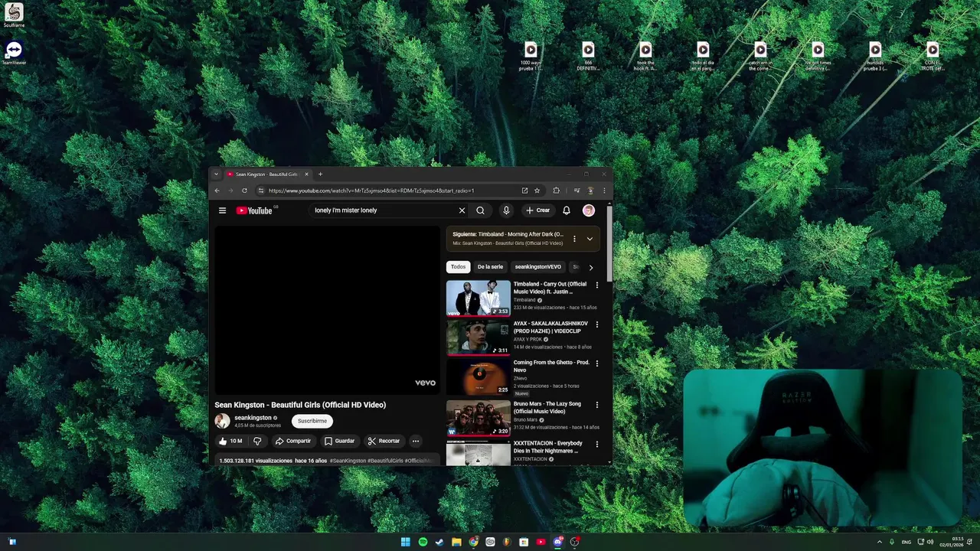Open Timbaland - Carry Out video thumbnail
Screen dimensions: 980x551
coord(479,298)
